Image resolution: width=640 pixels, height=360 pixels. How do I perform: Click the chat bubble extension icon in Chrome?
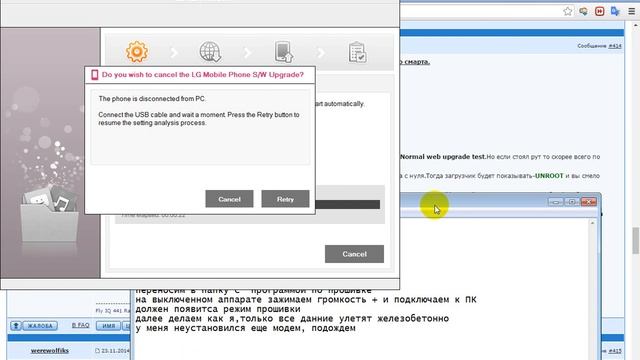(583, 11)
